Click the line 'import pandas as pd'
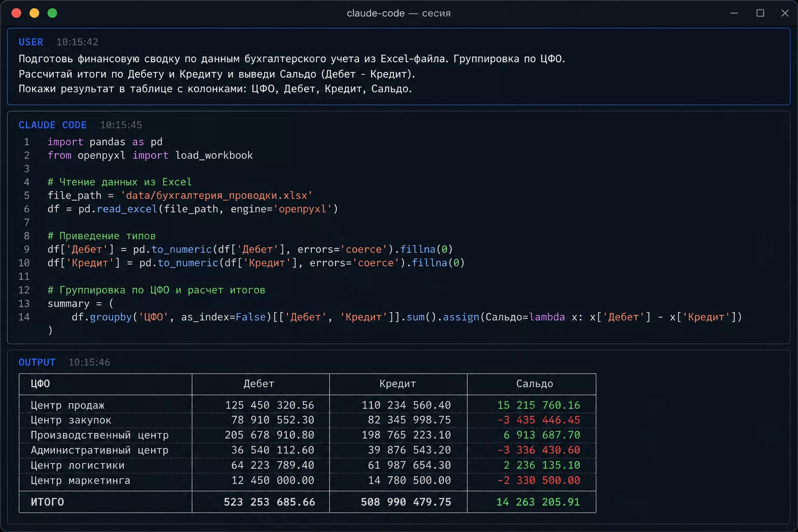The width and height of the screenshot is (798, 532). coord(105,142)
